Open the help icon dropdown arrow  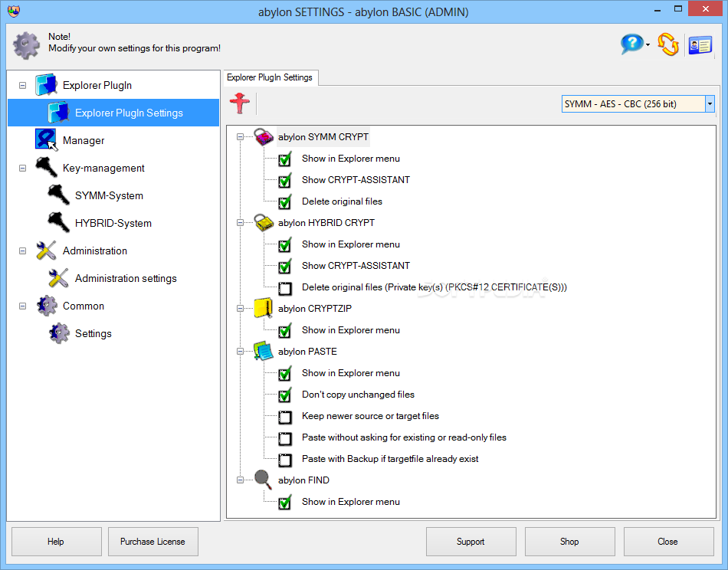pos(648,45)
